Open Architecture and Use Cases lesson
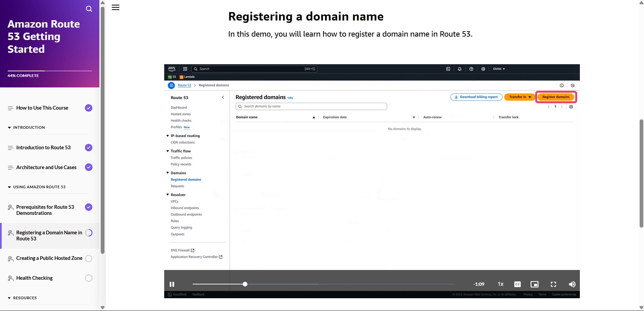This screenshot has width=644, height=311. click(46, 167)
